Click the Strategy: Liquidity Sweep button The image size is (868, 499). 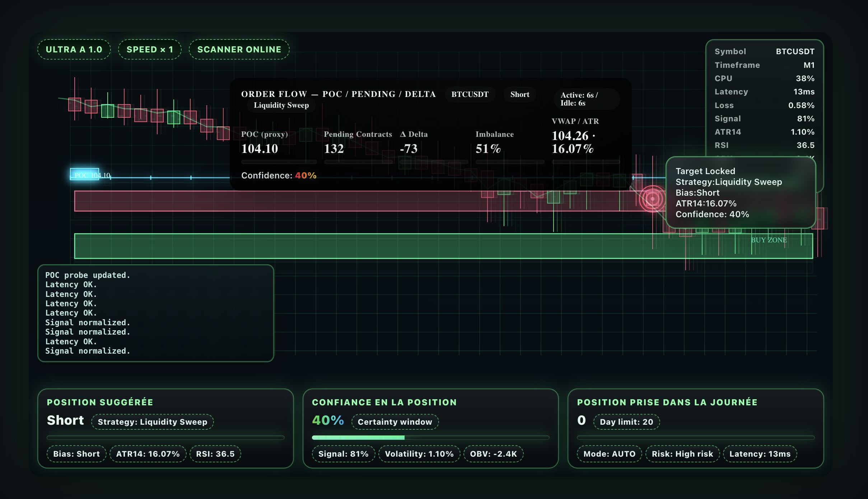click(153, 422)
